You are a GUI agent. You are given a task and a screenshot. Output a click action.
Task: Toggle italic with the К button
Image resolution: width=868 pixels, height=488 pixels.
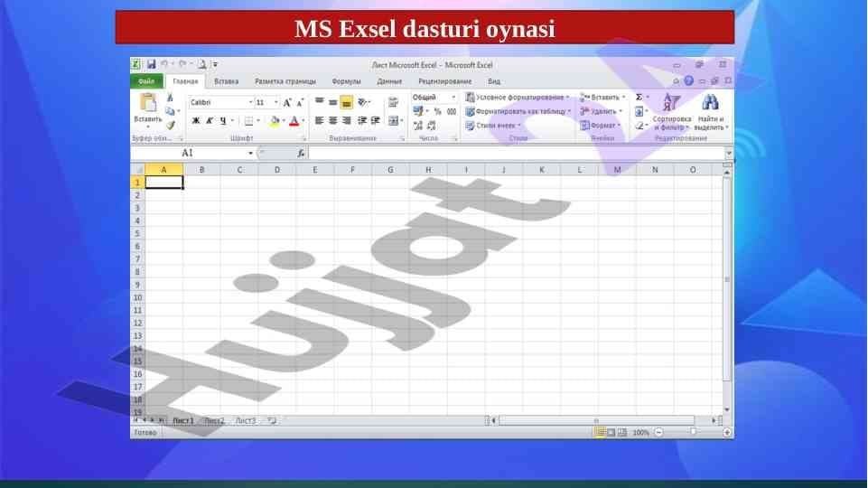[210, 120]
